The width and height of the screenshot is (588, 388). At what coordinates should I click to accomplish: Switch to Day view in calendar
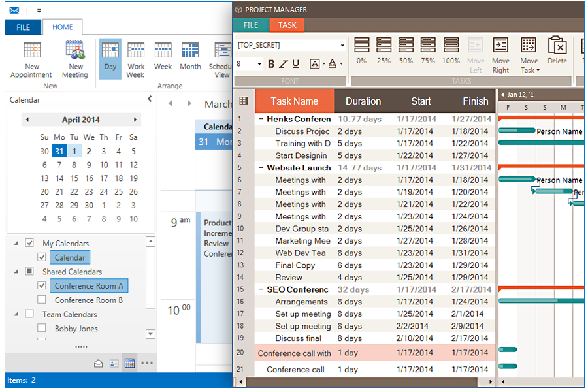[110, 59]
